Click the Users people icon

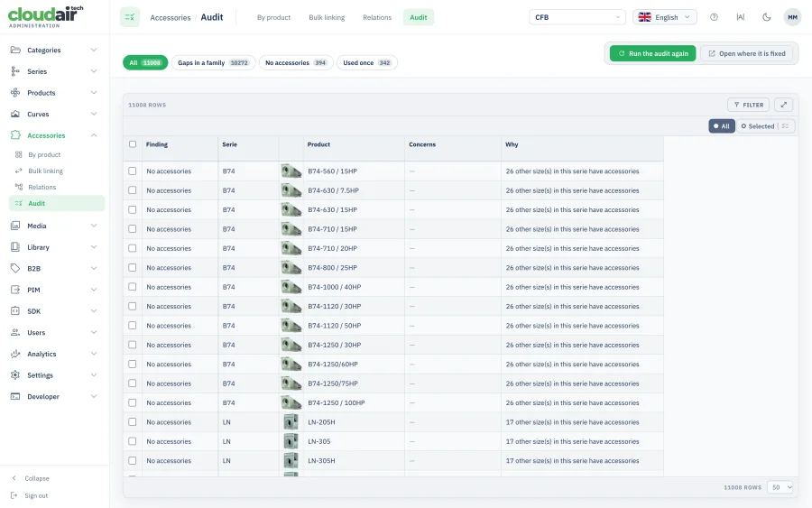pos(15,332)
